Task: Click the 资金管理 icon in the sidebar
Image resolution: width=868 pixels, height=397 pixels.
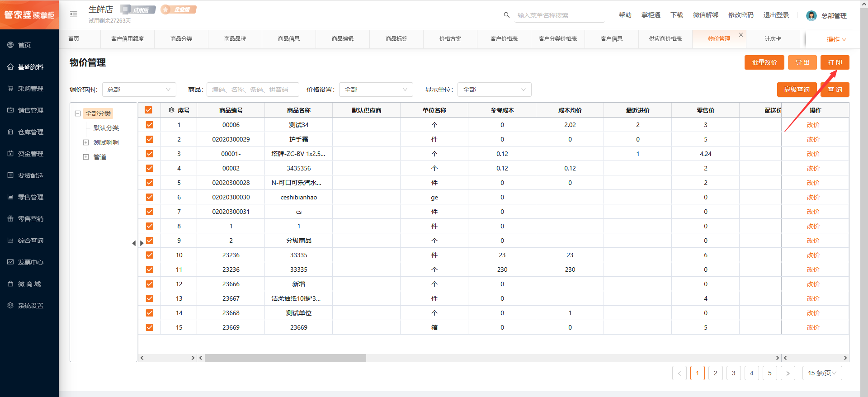Action: (x=10, y=153)
